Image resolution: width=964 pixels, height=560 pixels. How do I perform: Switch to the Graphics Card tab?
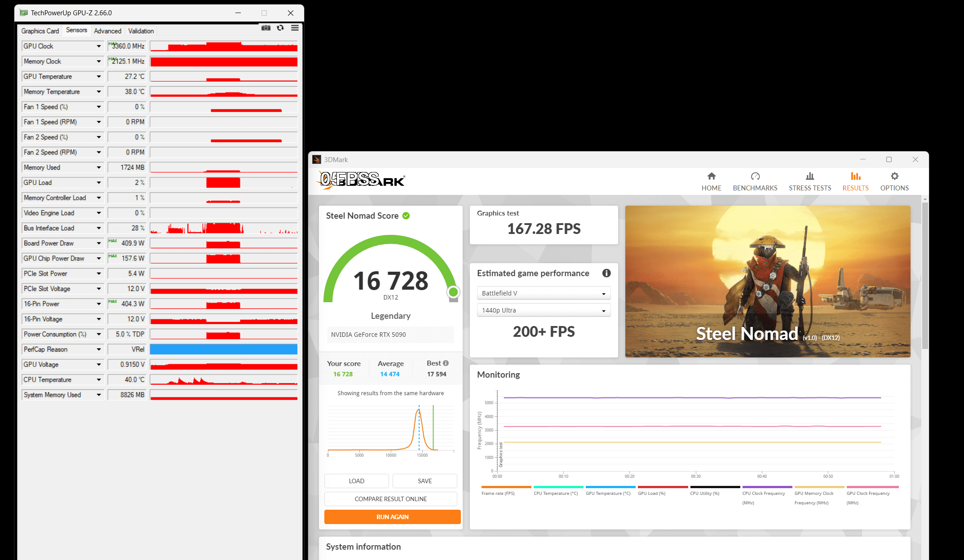tap(40, 31)
